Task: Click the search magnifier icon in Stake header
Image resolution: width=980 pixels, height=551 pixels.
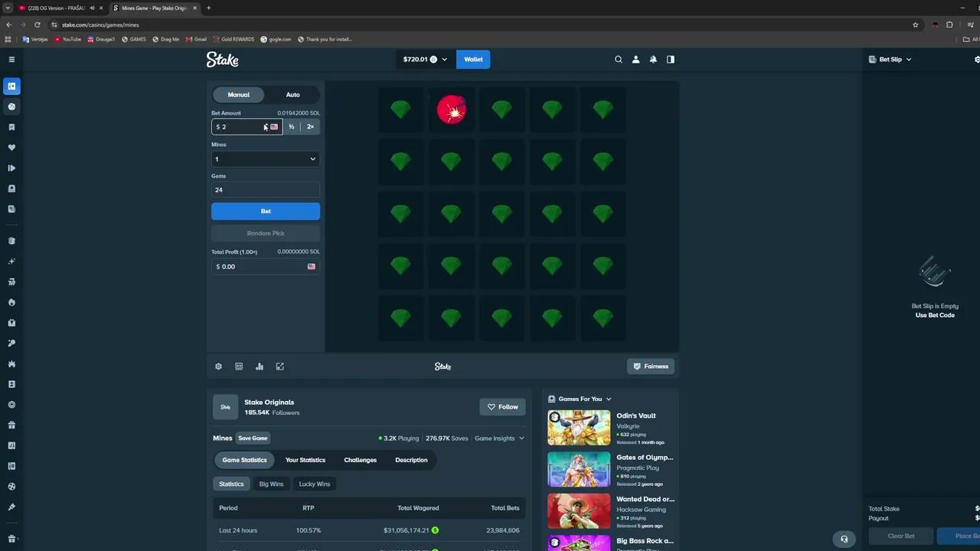Action: (619, 59)
